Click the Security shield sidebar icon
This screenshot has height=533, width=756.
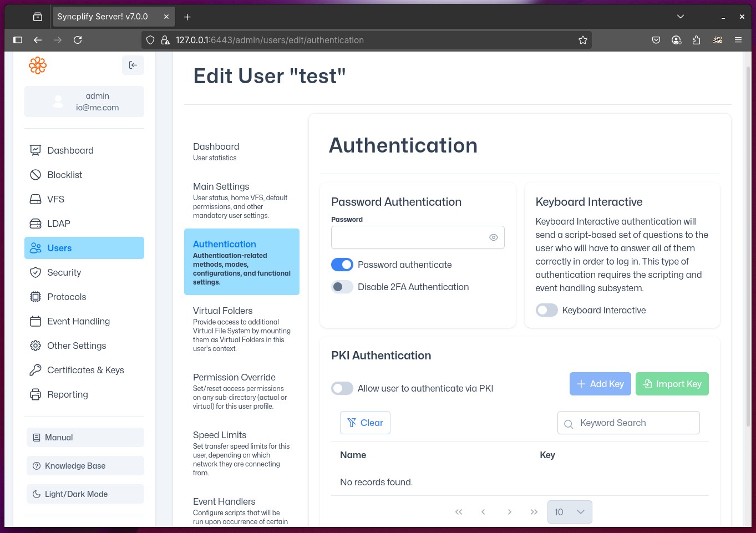pos(35,272)
